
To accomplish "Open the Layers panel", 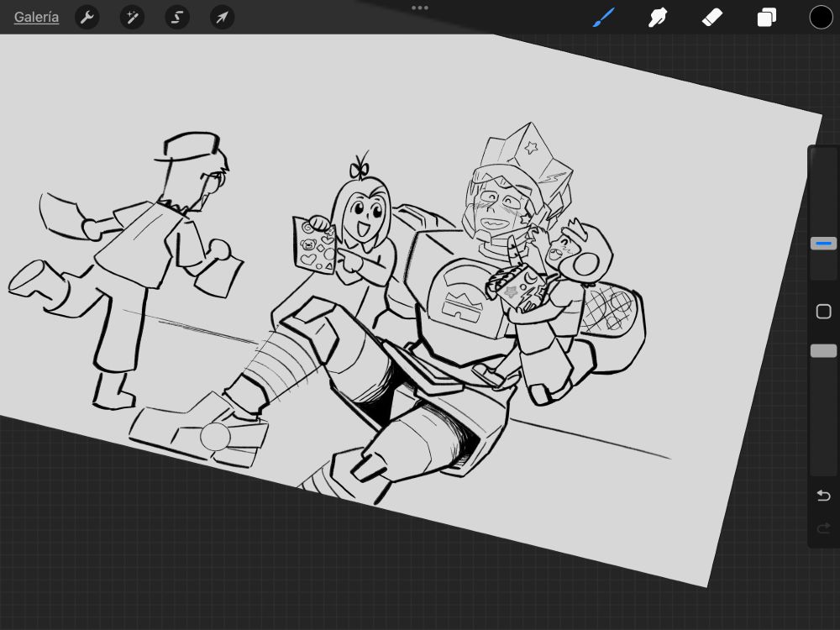I will (766, 17).
